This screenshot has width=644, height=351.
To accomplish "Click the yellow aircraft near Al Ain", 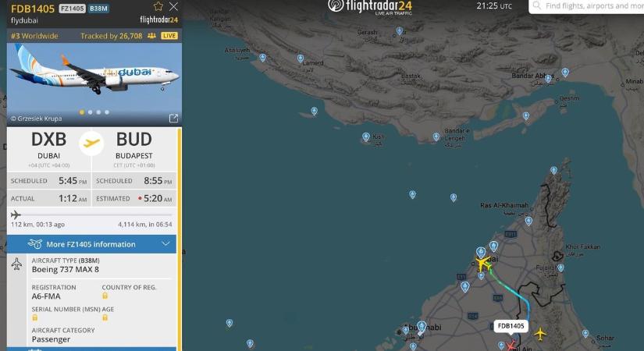I will pos(540,333).
